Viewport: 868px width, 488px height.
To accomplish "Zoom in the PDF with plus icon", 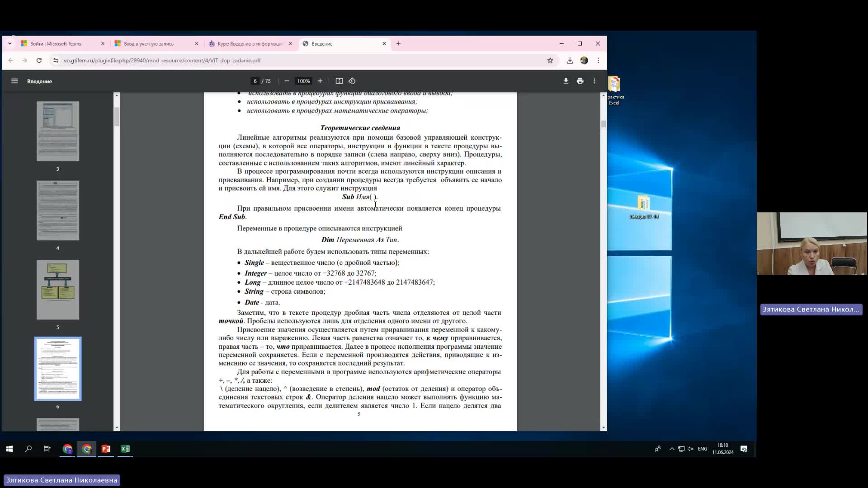I will pos(320,81).
